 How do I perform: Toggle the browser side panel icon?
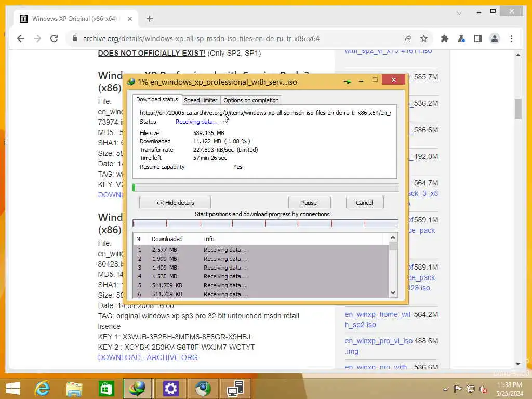tap(478, 38)
